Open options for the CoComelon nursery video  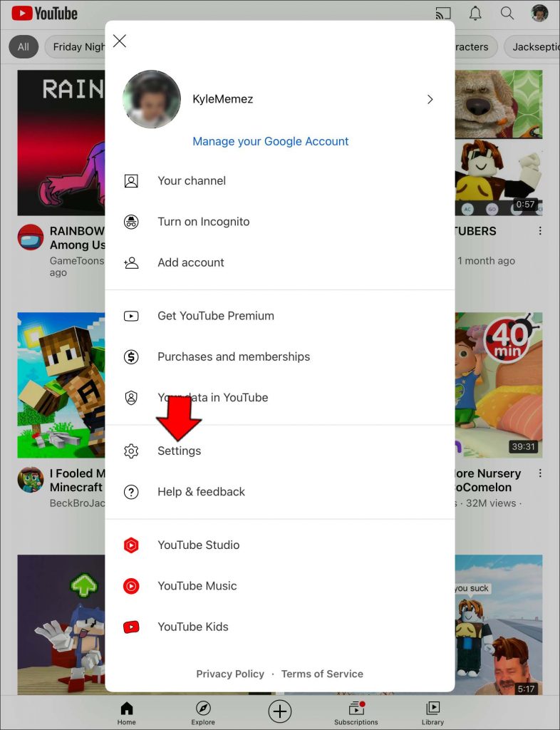pos(540,473)
